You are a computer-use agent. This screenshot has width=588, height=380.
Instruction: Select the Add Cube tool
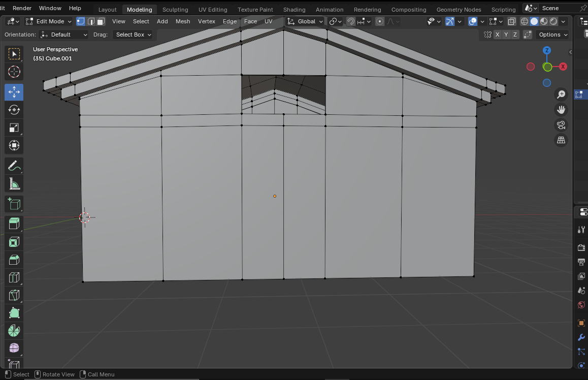tap(14, 204)
